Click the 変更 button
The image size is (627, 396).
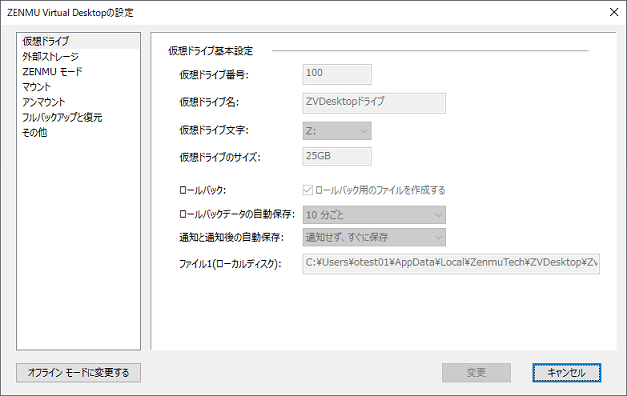point(476,373)
